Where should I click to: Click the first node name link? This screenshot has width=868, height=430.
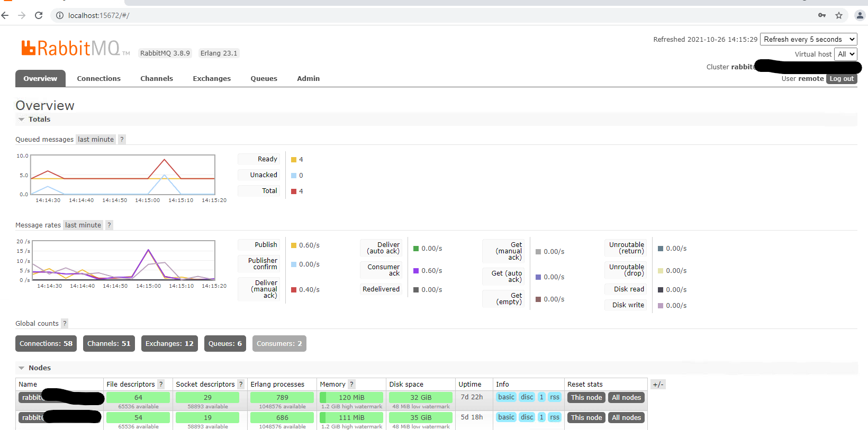(61, 398)
